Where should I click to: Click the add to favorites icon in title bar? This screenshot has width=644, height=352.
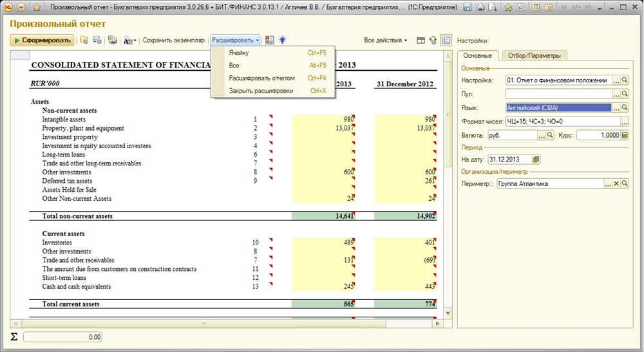(x=509, y=7)
